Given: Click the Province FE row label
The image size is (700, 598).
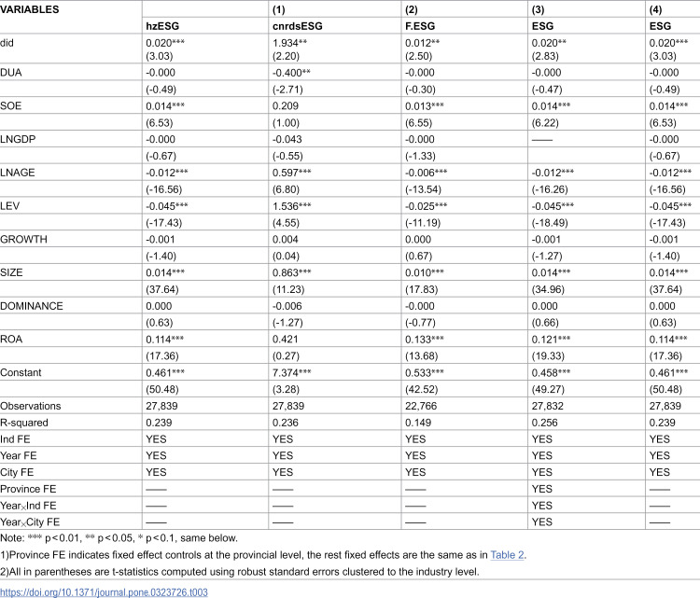Looking at the screenshot, I should [x=28, y=489].
